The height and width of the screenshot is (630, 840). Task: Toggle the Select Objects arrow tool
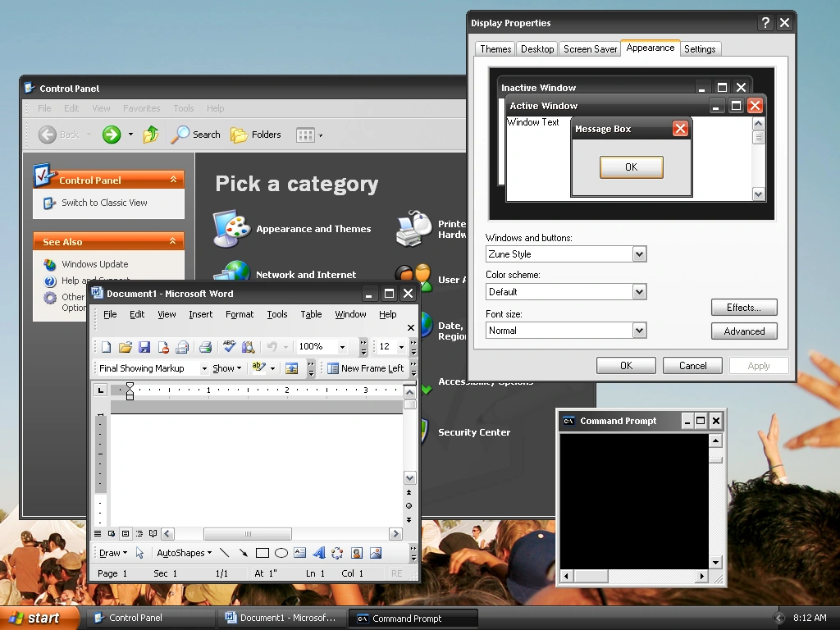[x=139, y=553]
